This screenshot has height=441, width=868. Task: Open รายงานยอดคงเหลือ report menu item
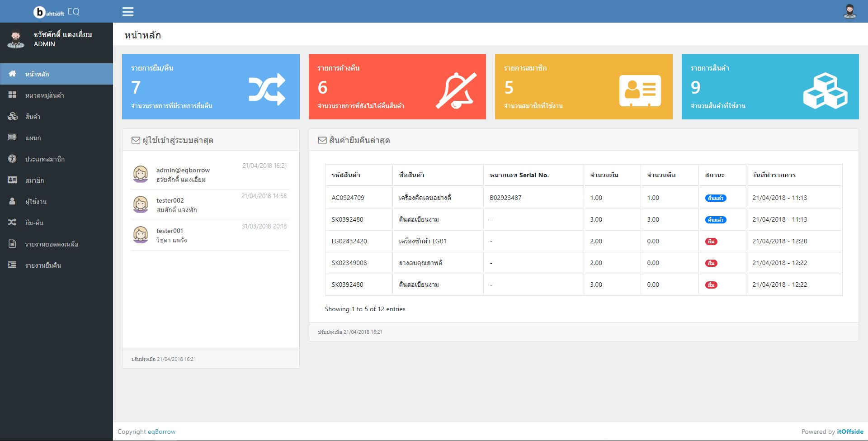[x=52, y=244]
